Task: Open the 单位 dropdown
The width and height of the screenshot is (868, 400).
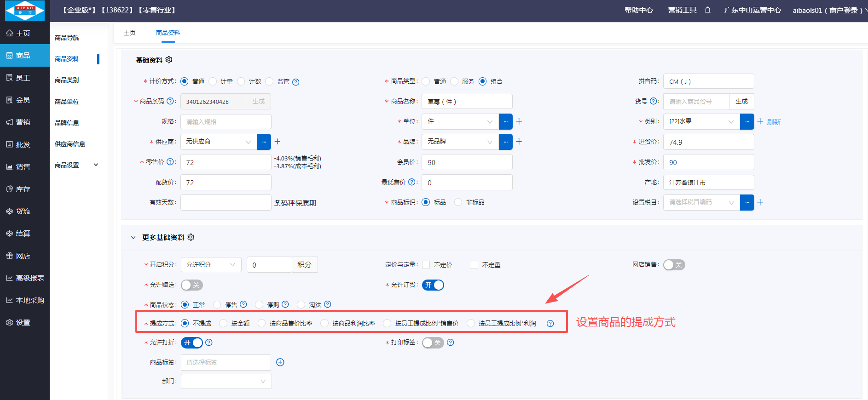Action: (460, 121)
